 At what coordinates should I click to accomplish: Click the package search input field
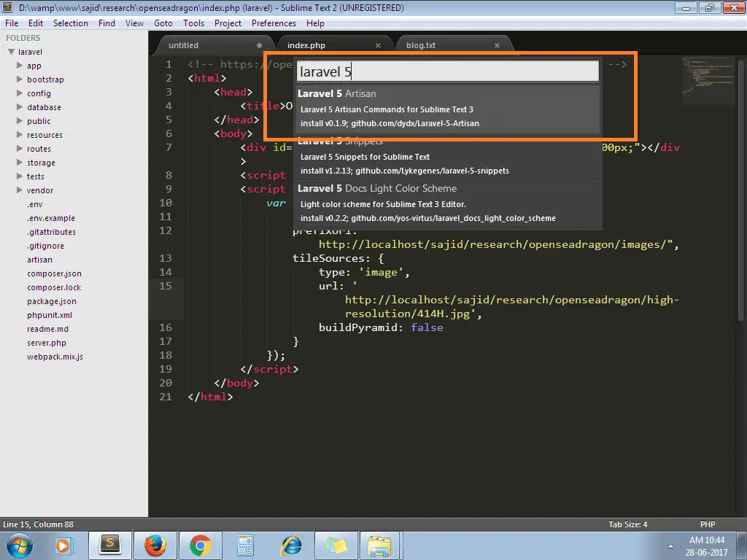coord(447,71)
